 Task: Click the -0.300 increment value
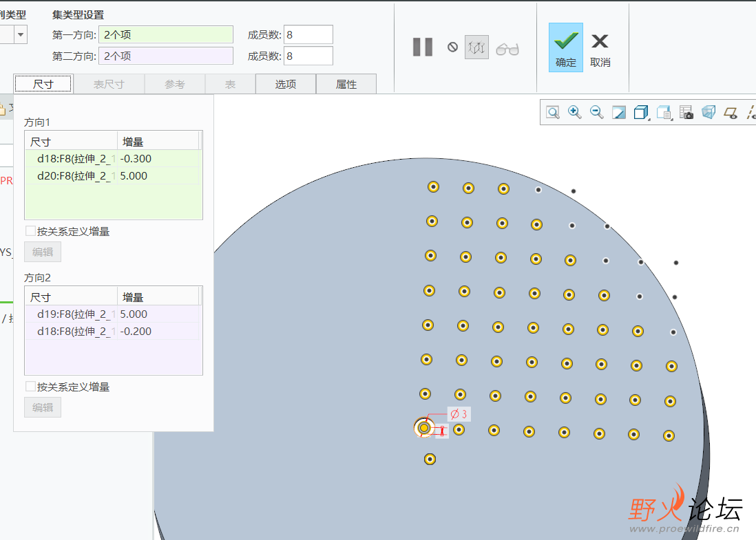[136, 158]
